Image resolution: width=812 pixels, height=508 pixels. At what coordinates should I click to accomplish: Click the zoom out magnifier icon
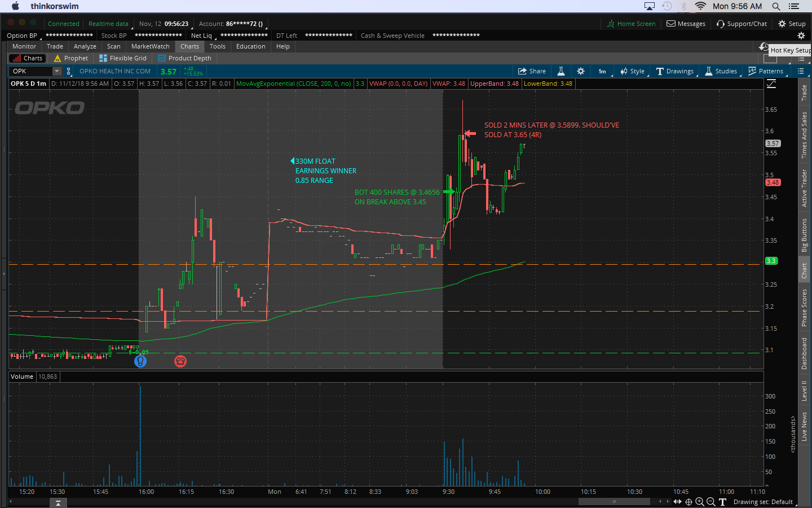pos(711,502)
